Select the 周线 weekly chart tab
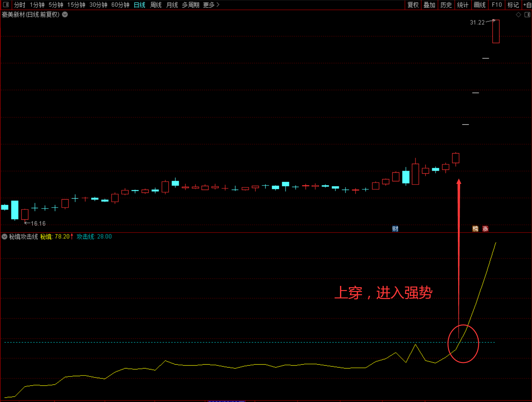The height and width of the screenshot is (402, 532). [156, 5]
